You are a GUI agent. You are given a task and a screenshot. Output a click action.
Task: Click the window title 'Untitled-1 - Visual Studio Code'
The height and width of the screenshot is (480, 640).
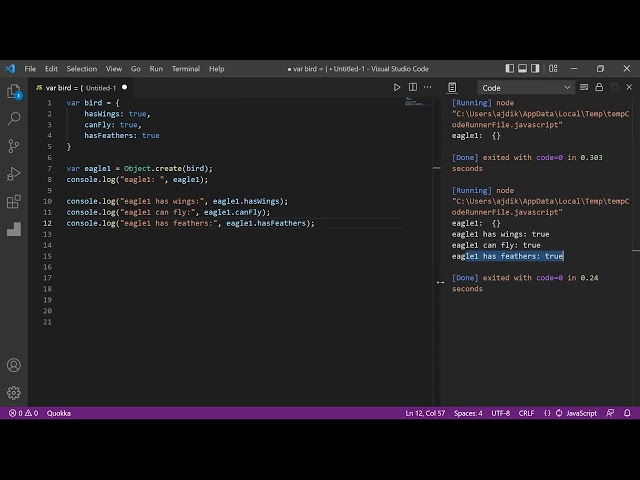[381, 69]
